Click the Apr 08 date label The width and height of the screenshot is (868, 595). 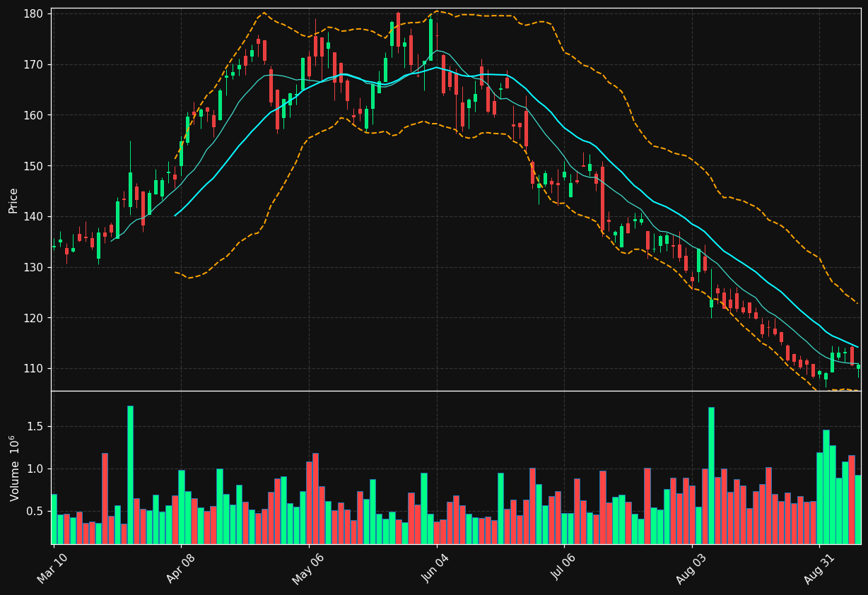pos(180,567)
